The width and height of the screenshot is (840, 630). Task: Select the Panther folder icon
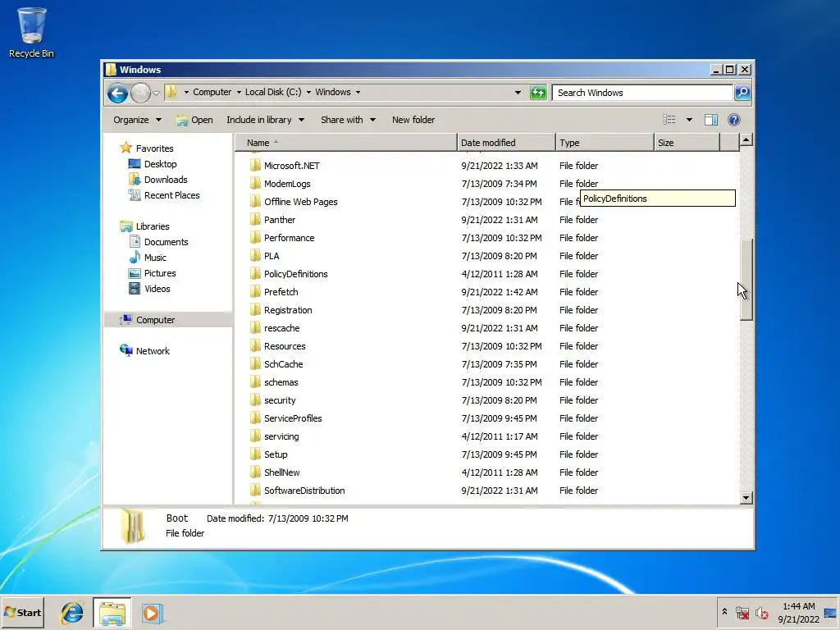click(x=255, y=219)
